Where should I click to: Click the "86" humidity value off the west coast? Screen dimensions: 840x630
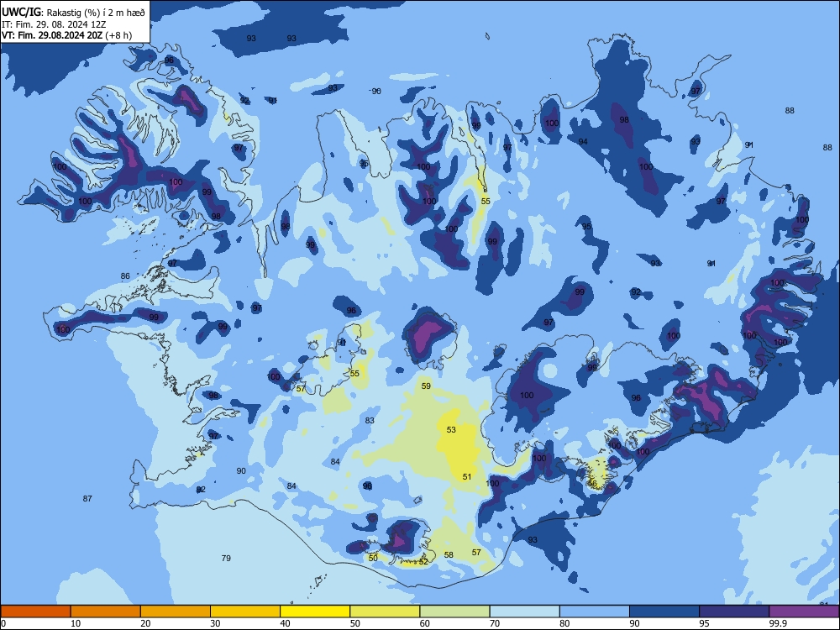(125, 276)
